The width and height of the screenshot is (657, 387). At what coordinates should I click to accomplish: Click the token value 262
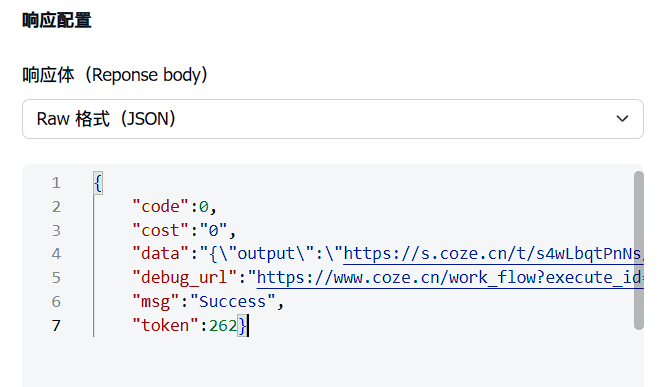click(223, 325)
